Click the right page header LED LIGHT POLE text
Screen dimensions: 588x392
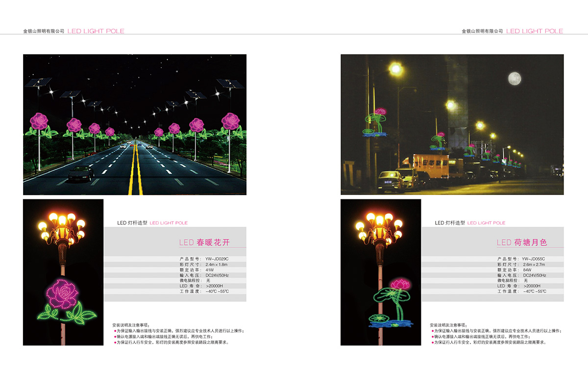[x=534, y=31]
